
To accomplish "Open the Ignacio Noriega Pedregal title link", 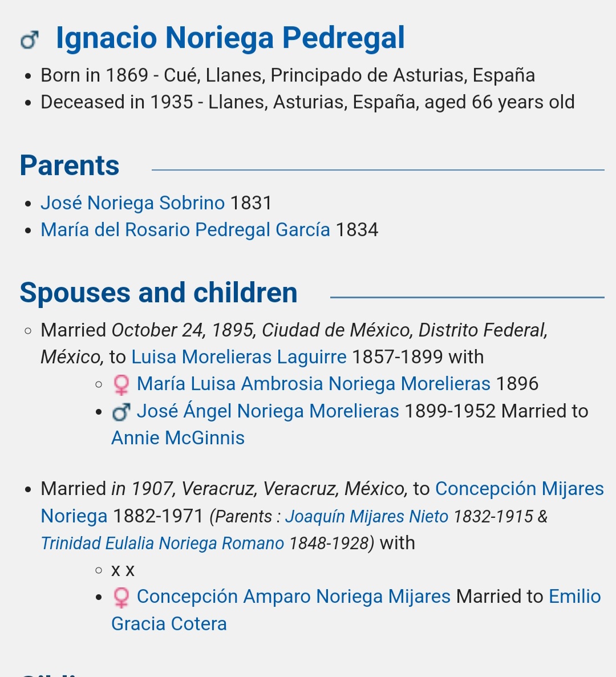I will point(230,38).
